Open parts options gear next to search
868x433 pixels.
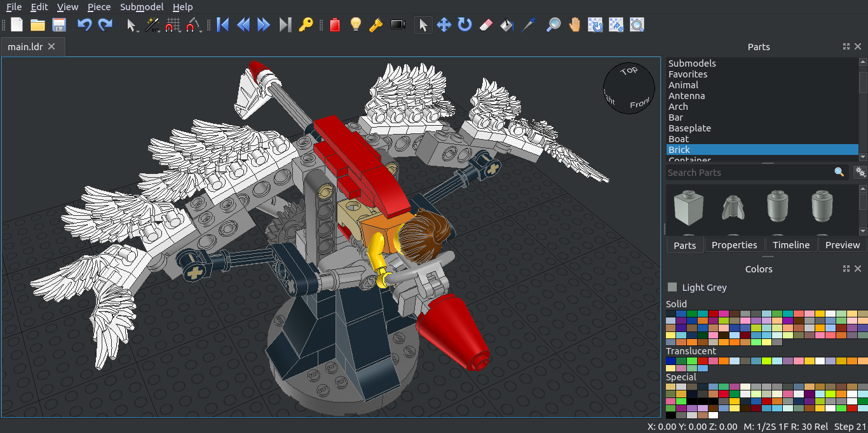click(x=860, y=172)
